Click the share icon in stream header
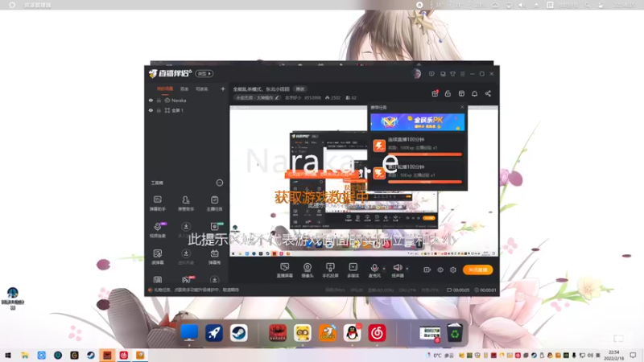 tap(488, 93)
